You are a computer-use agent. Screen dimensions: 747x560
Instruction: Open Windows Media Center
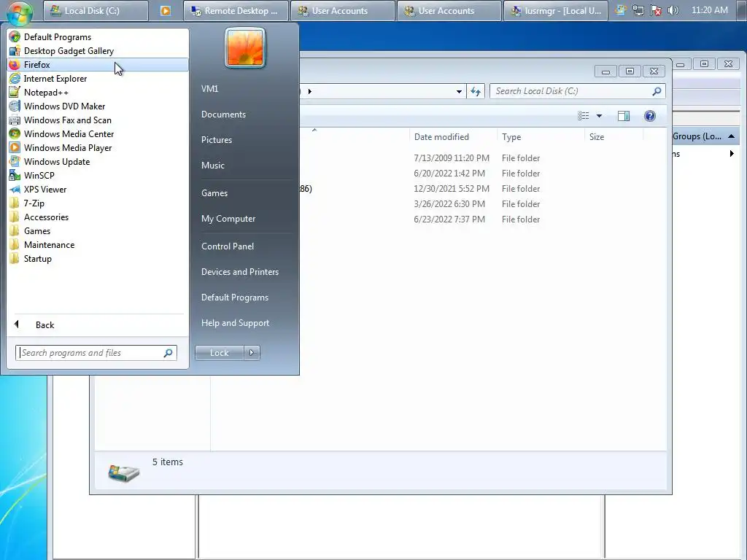pyautogui.click(x=98, y=134)
